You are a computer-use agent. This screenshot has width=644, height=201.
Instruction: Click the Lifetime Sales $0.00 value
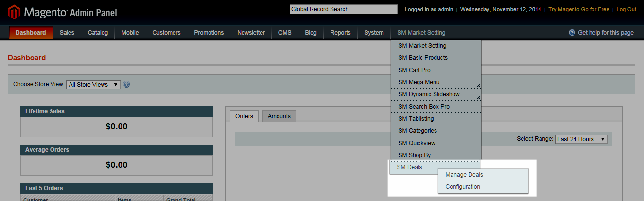pos(117,127)
